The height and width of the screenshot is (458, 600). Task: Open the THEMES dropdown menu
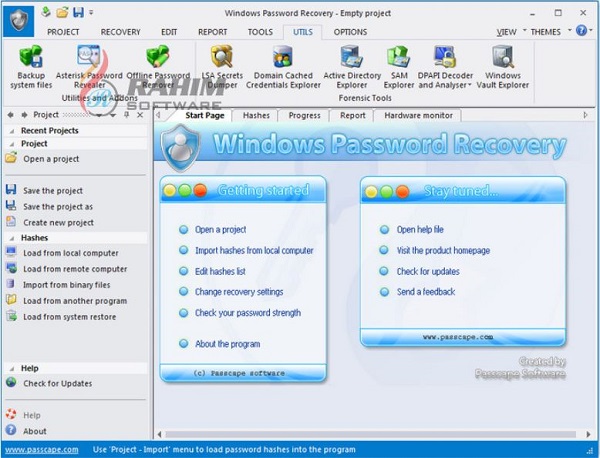pyautogui.click(x=551, y=32)
